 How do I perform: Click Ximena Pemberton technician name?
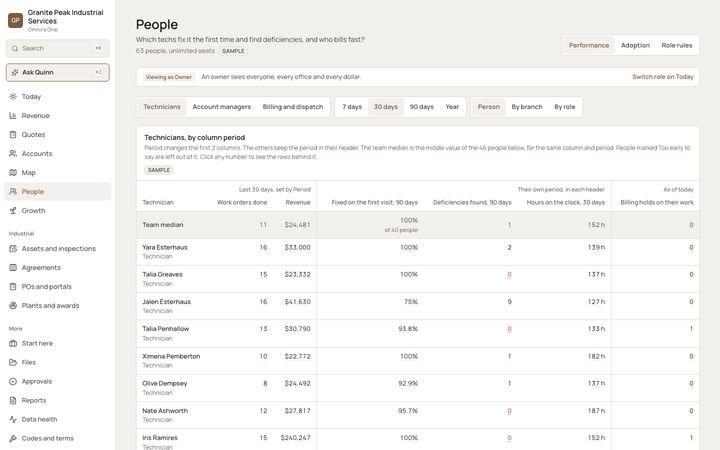(171, 356)
